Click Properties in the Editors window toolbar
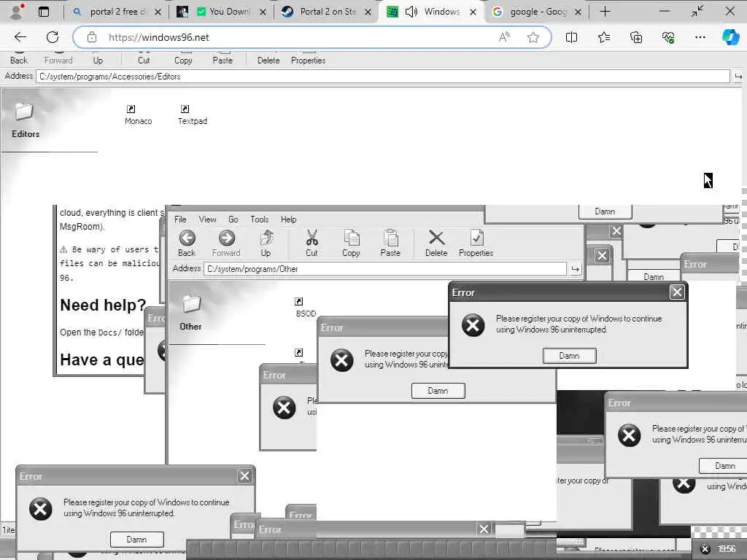 click(309, 61)
